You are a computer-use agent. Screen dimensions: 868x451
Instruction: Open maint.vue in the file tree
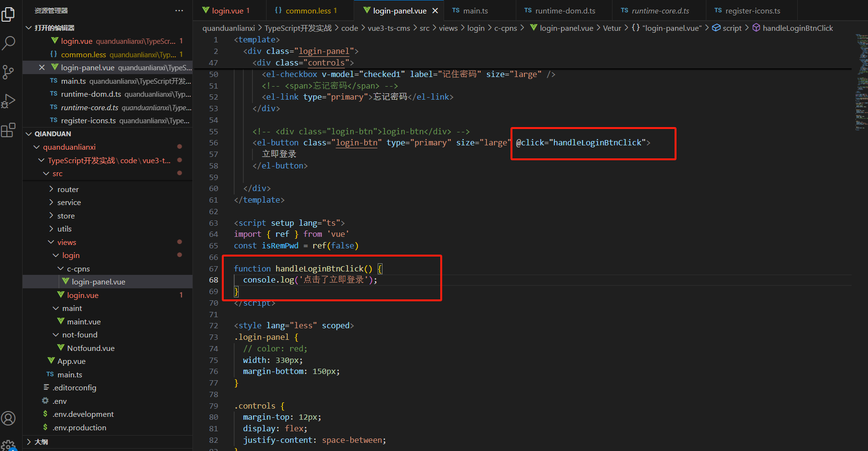click(x=108, y=322)
